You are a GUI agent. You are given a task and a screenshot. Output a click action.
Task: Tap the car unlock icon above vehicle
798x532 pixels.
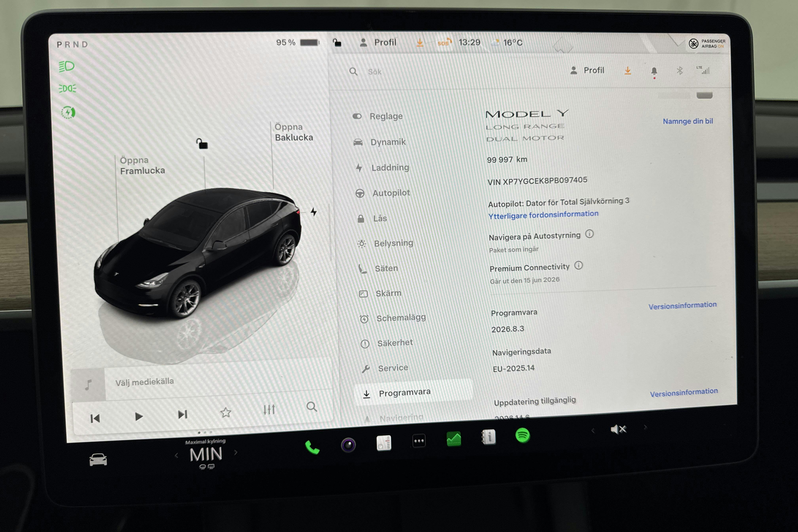pos(202,143)
